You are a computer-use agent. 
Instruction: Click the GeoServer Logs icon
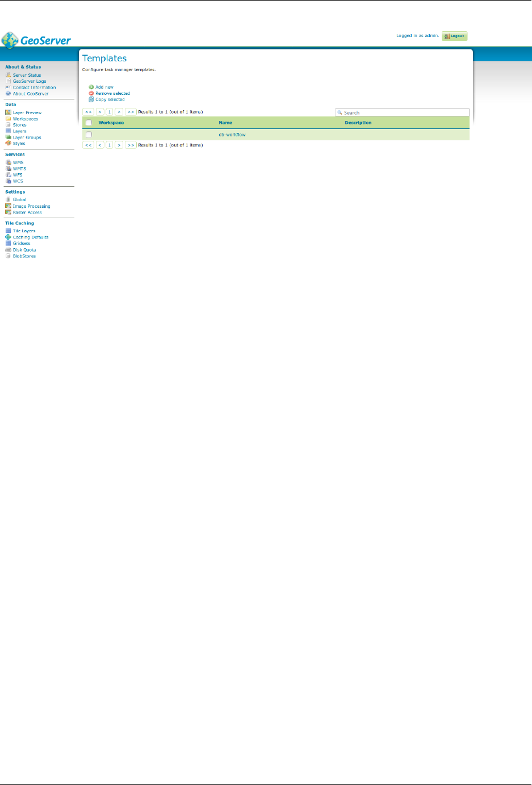[x=9, y=81]
